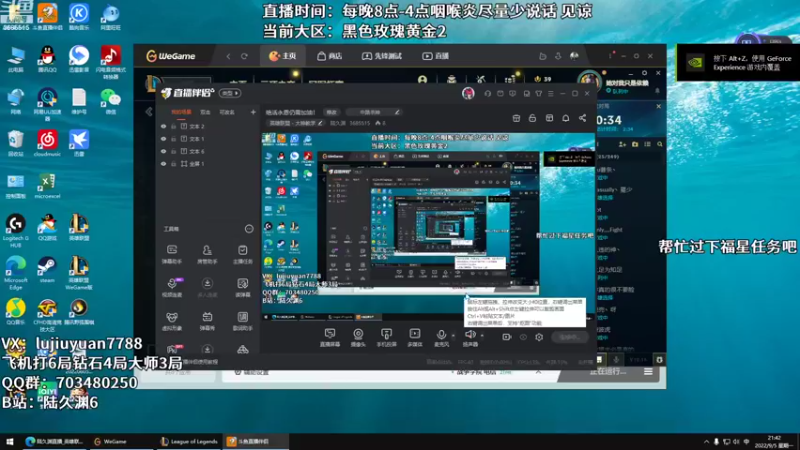Viewport: 800px width, 450px height.
Task: Open microexcel desktop shortcut
Action: (47, 186)
